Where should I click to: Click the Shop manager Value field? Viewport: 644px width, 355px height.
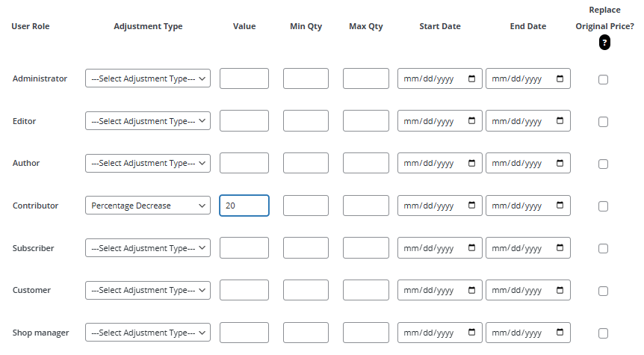pyautogui.click(x=244, y=333)
